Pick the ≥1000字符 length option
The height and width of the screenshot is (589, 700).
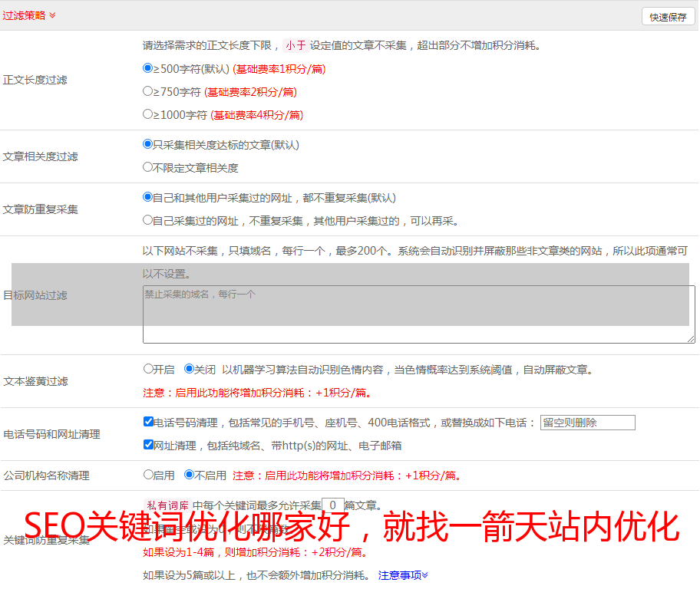[x=147, y=114]
